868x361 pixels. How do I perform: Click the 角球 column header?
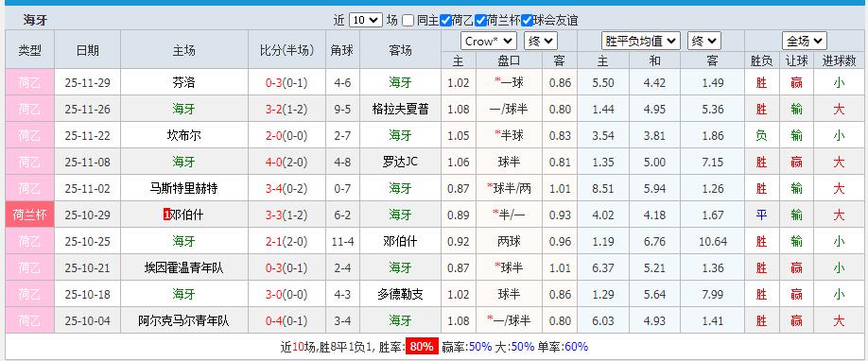click(x=342, y=50)
